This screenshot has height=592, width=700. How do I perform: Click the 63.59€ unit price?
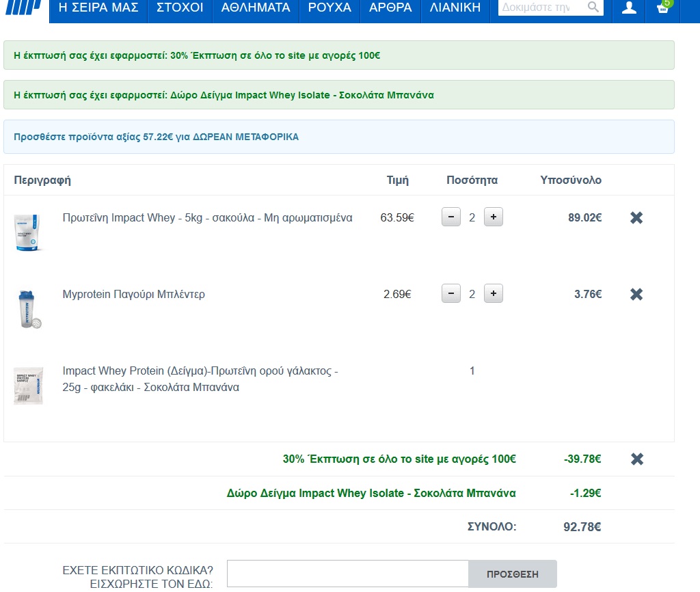397,218
